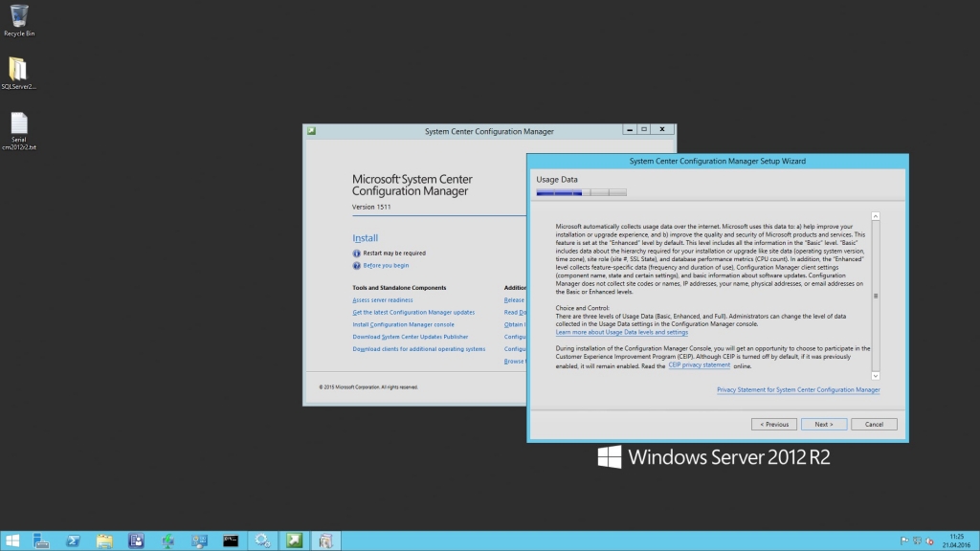This screenshot has width=980, height=551.
Task: Click the Windows Start button
Action: coord(14,540)
